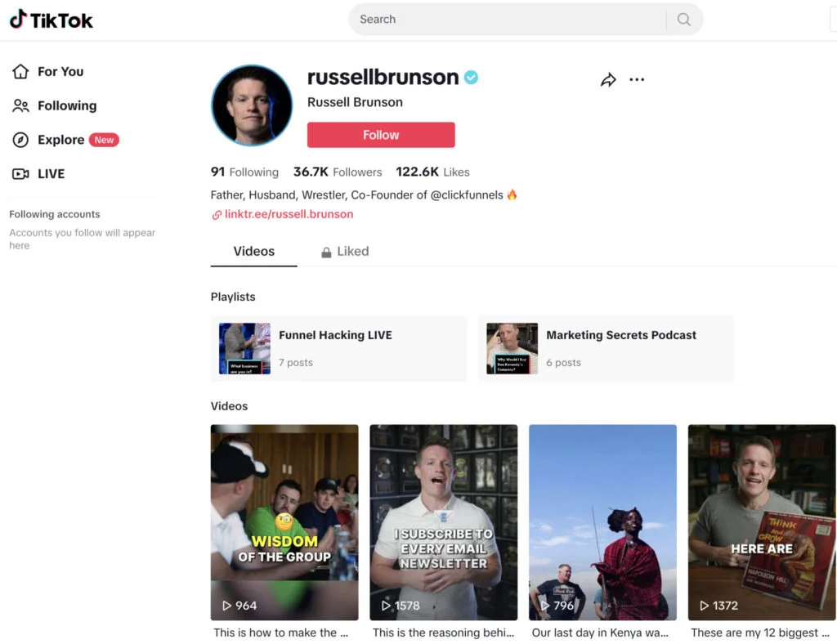The image size is (837, 644).
Task: Open the Marketing Secrets Podcast playlist
Action: tap(606, 348)
